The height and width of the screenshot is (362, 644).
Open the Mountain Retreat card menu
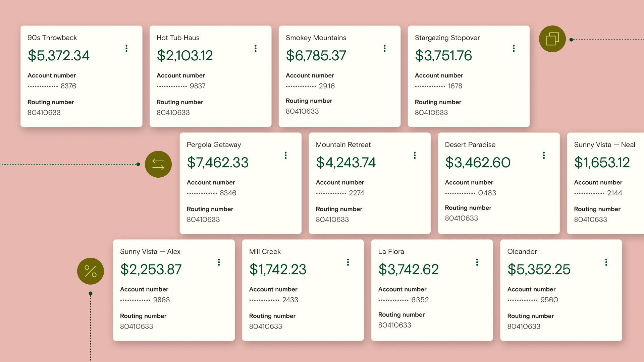[x=415, y=155]
